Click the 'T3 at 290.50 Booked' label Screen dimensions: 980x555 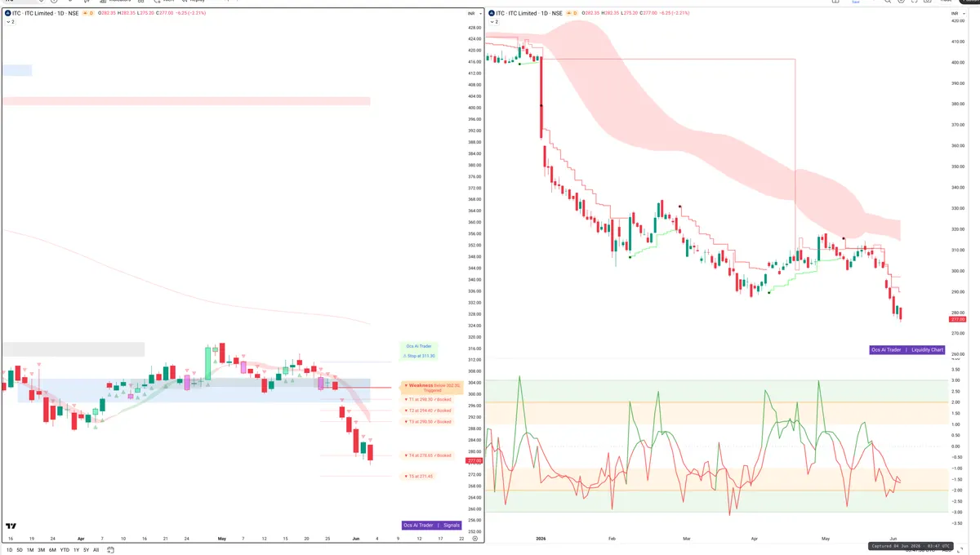429,421
